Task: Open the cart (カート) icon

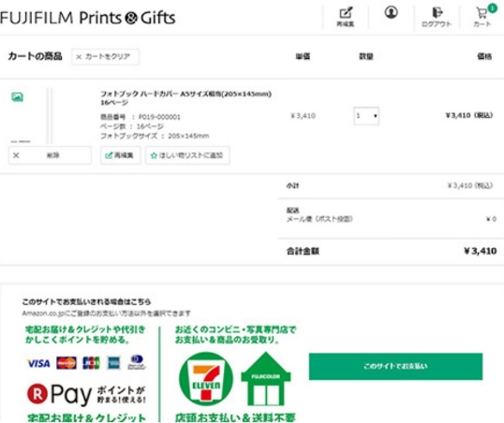Action: tap(483, 16)
